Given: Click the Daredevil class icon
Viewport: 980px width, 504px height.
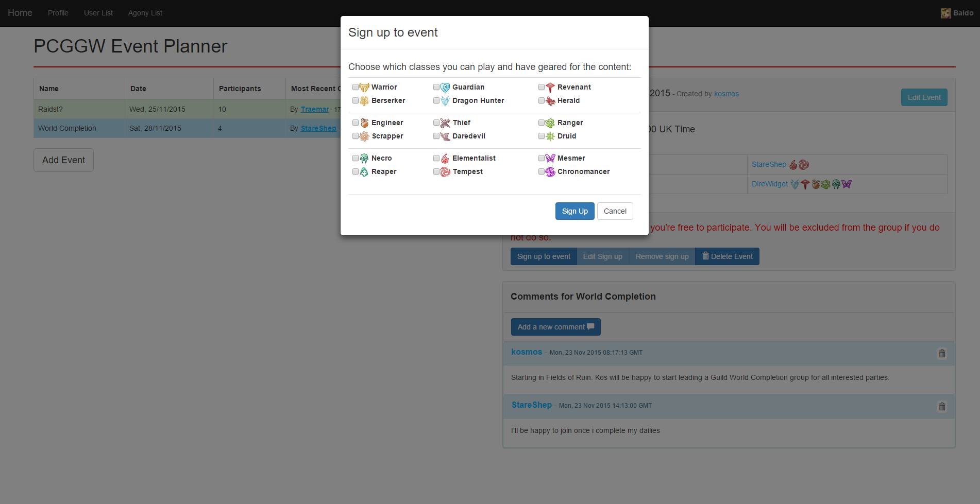Looking at the screenshot, I should point(445,136).
